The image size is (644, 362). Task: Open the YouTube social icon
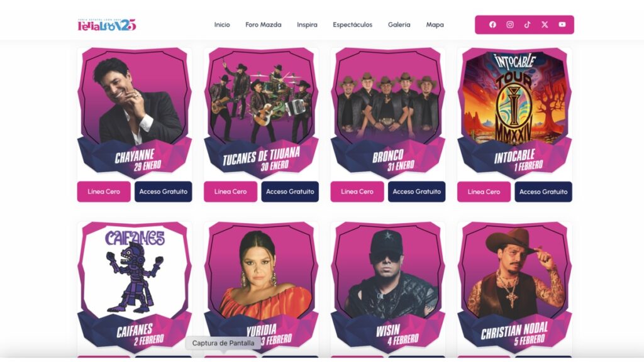click(562, 25)
